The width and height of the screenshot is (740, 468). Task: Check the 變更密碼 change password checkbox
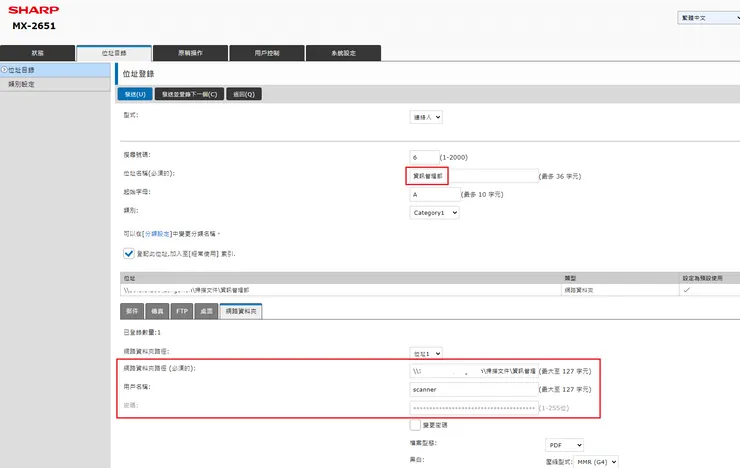pos(415,425)
